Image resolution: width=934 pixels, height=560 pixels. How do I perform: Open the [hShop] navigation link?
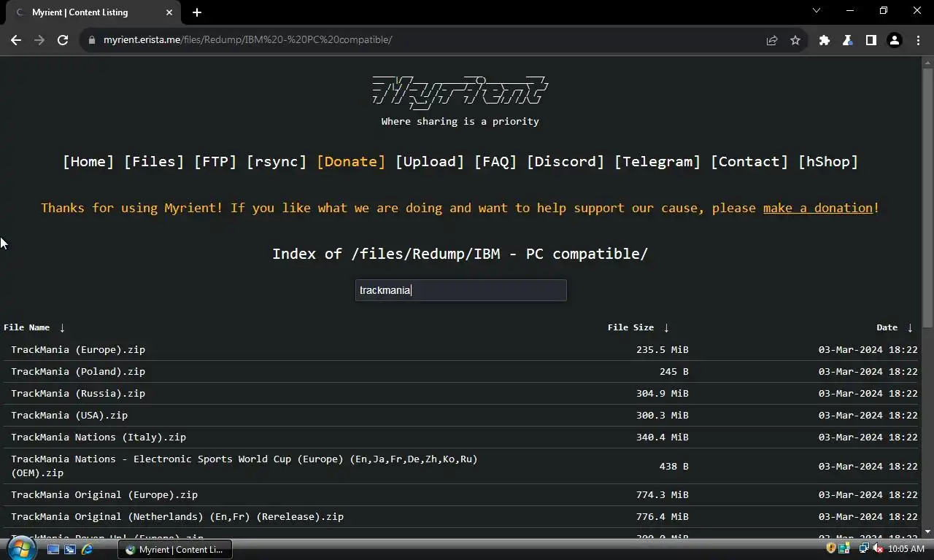(x=828, y=162)
